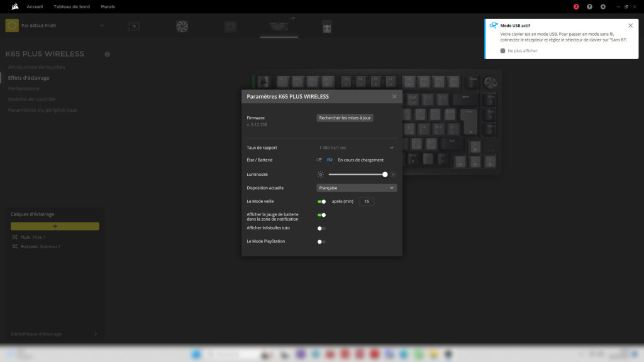644x362 pixels.
Task: Select the fan device icon
Action: click(182, 26)
